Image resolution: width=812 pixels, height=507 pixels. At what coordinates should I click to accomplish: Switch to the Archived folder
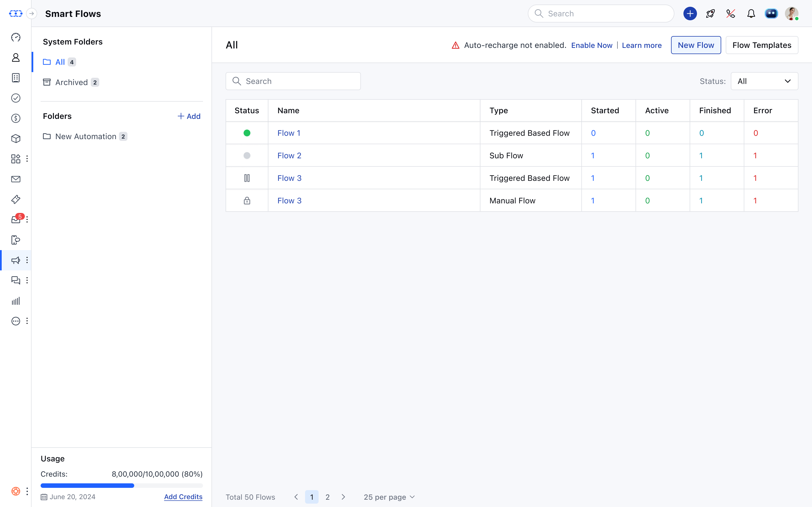(71, 82)
